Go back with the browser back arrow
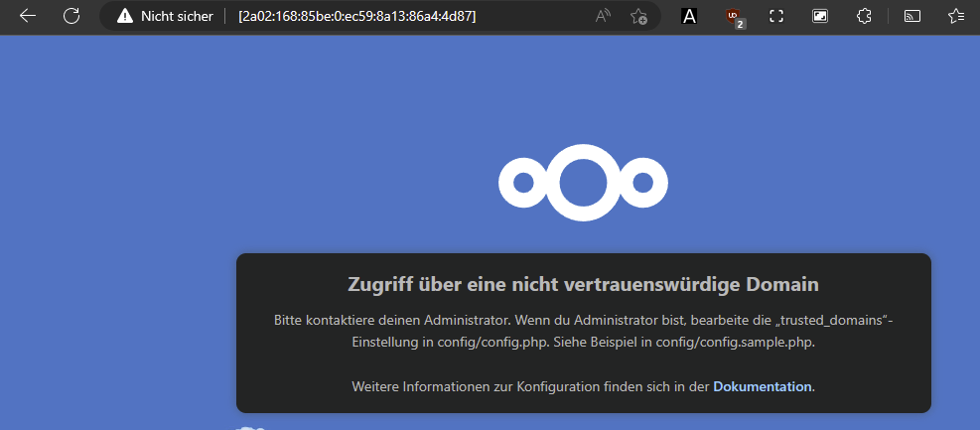Screen dimensions: 980x430 point(28,16)
